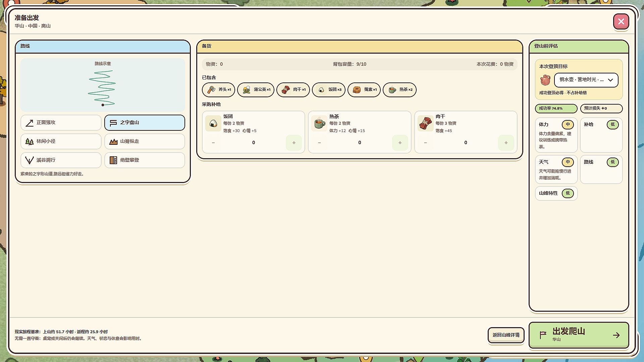Click the rope item chip icon
644x362 pixels.
coord(357,89)
